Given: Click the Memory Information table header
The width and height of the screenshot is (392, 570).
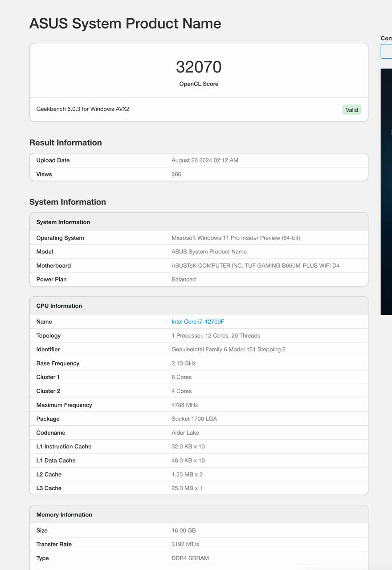Looking at the screenshot, I should coord(199,514).
